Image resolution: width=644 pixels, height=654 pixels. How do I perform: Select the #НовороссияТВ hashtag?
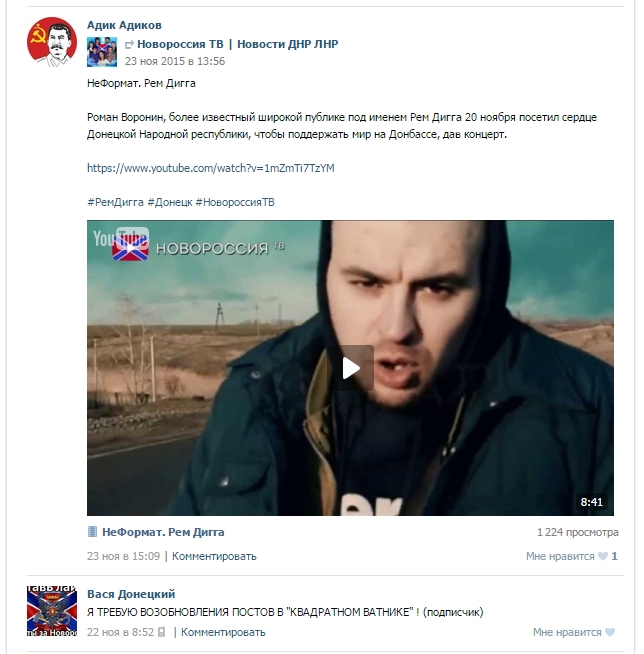click(235, 202)
